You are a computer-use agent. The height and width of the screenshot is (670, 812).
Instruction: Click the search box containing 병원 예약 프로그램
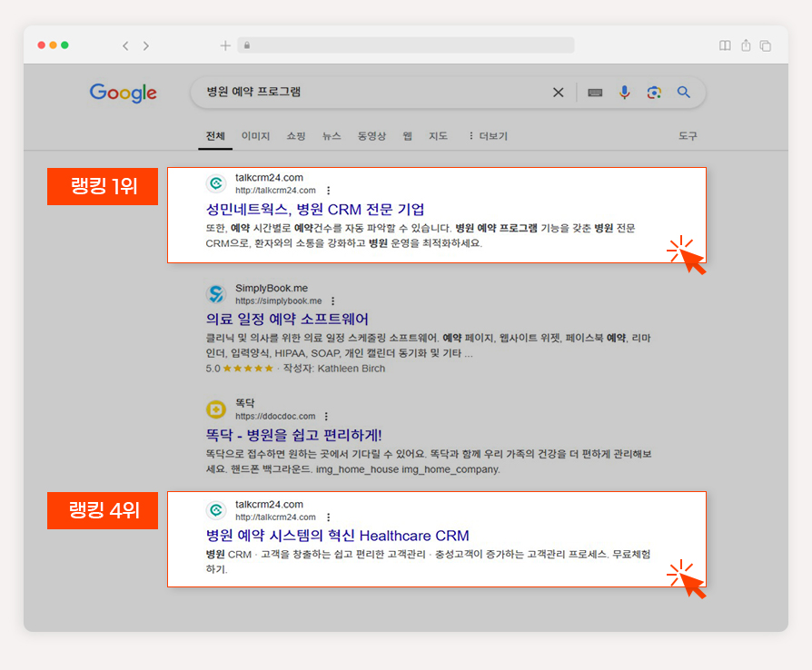448,93
